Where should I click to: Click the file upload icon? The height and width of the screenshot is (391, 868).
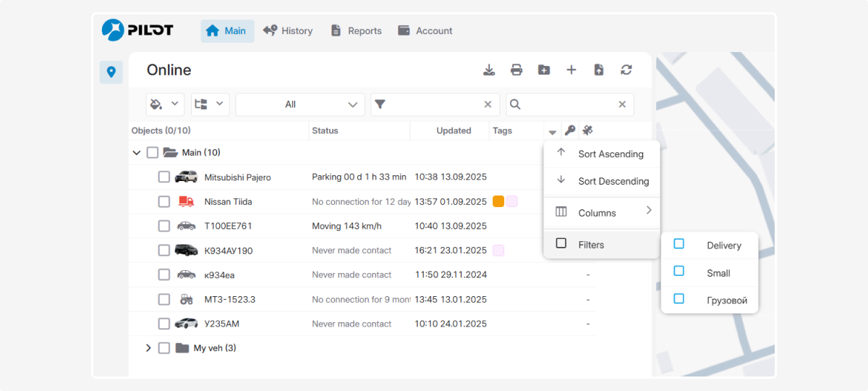pos(599,70)
